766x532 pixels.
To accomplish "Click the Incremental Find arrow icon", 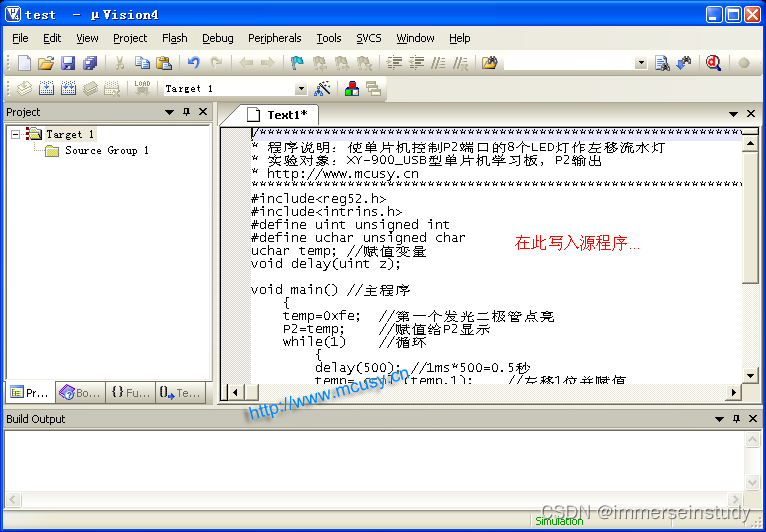I will point(684,63).
